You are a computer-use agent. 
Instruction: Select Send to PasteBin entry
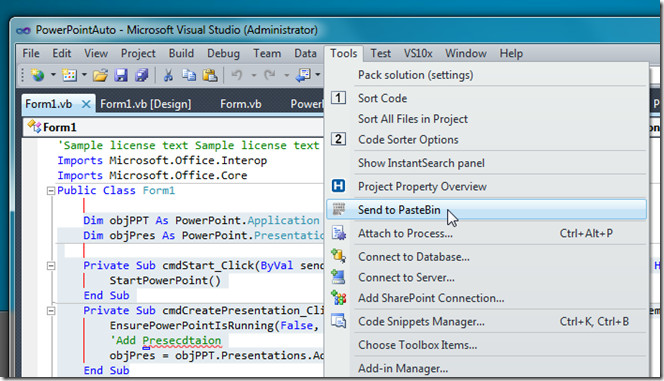point(486,210)
